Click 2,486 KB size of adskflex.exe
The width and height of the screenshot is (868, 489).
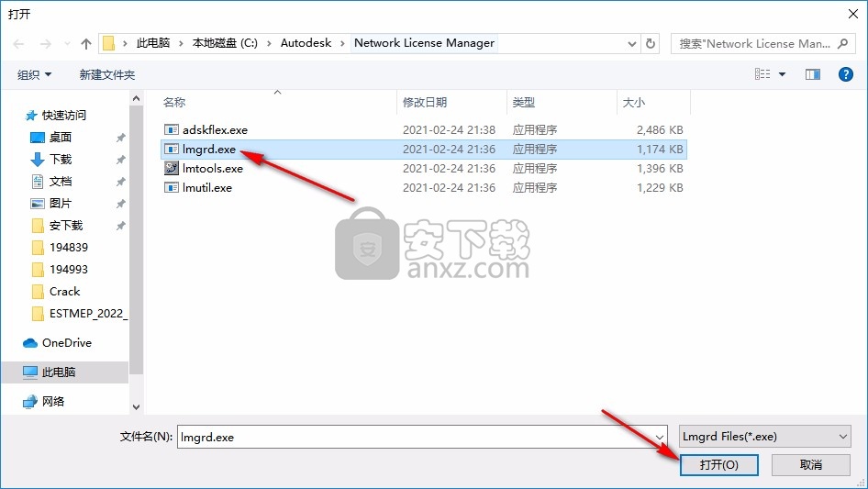tap(660, 129)
